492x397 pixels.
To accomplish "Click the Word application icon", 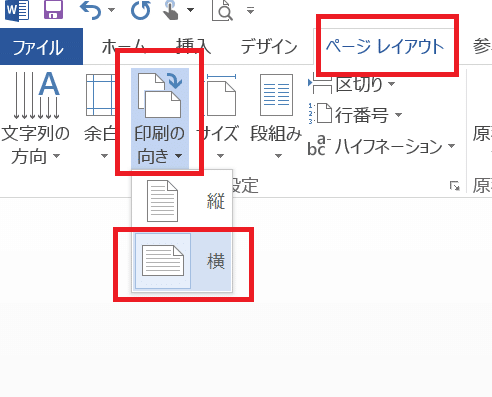I will pos(17,10).
